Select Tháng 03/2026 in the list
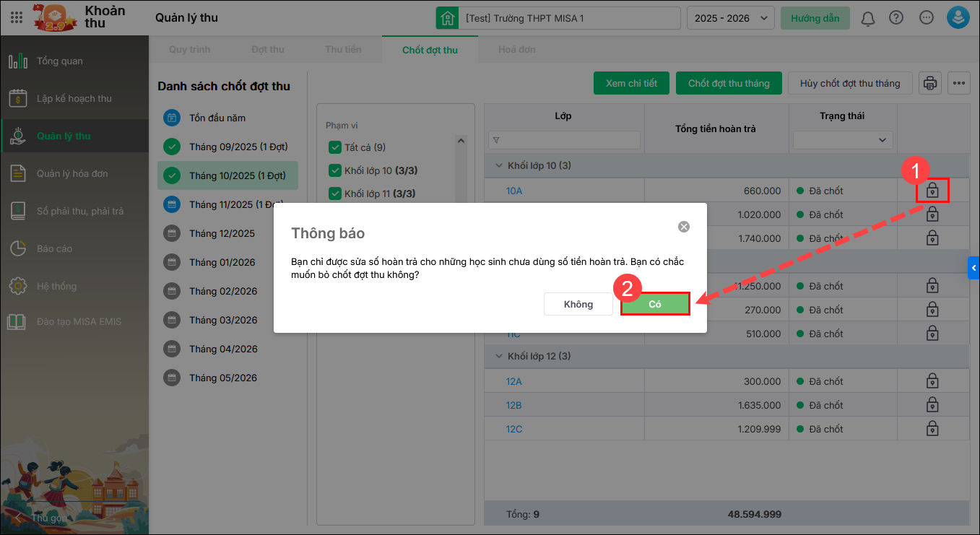 [x=227, y=320]
